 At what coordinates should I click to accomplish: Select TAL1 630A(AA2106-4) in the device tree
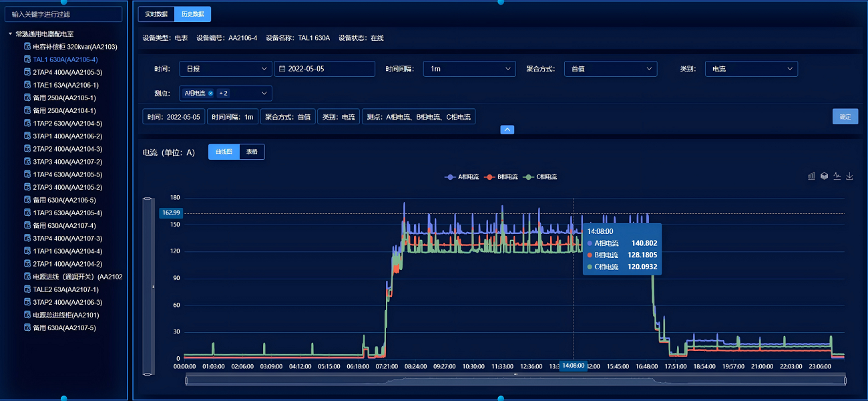pos(65,59)
